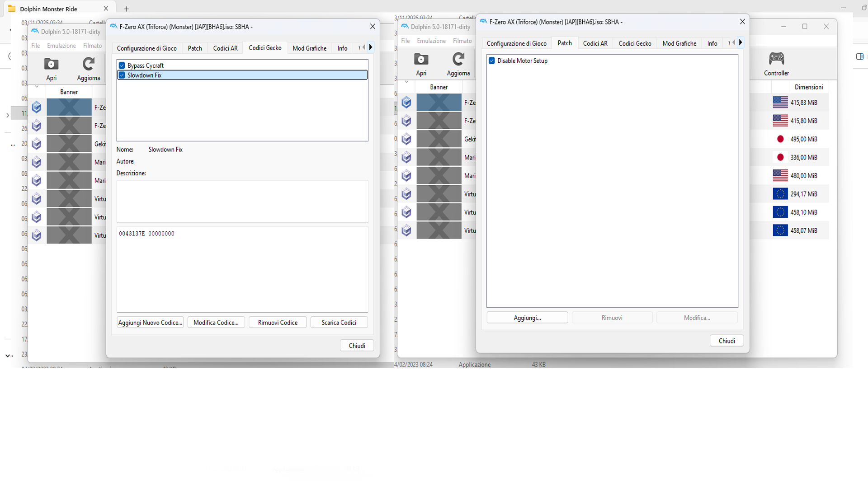Open Emulazione menu in Dolphin behind Gecko dialog
Viewport: 868px width, 488px height.
61,46
